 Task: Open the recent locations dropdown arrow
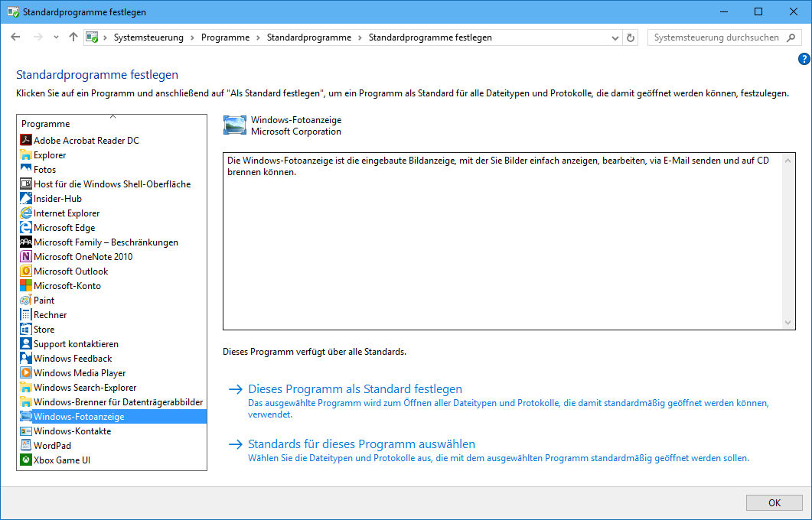pyautogui.click(x=56, y=37)
